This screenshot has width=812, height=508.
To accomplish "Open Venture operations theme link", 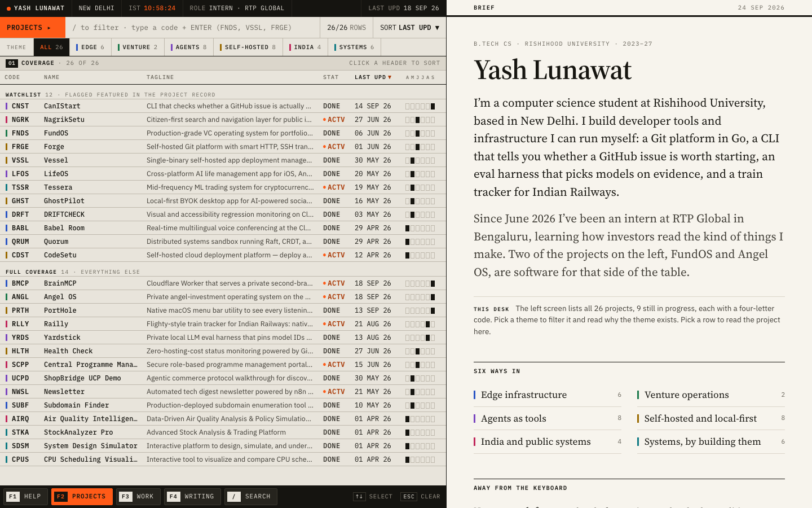I will (711, 395).
